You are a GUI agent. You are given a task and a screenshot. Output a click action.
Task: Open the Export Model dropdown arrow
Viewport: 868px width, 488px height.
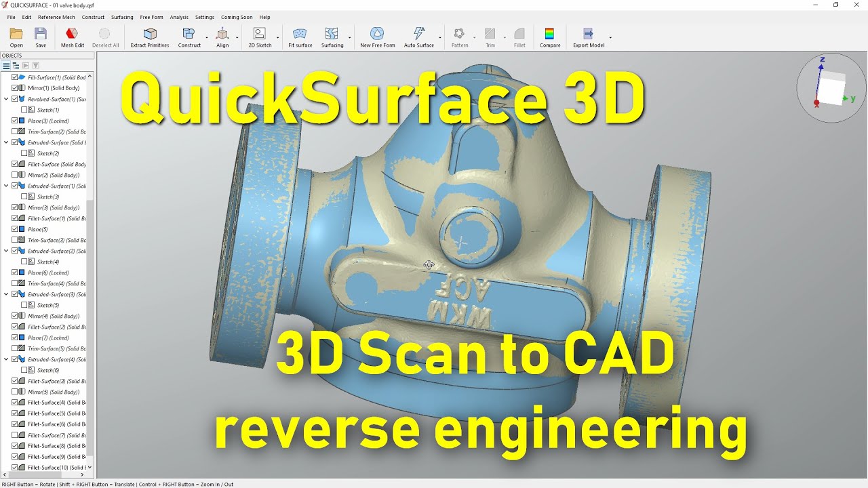(610, 38)
